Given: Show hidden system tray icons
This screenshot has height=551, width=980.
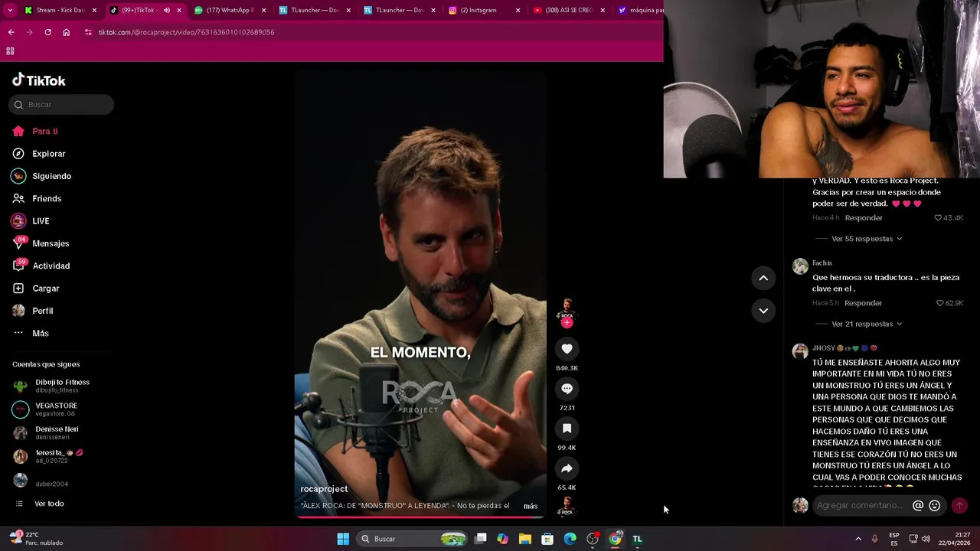Looking at the screenshot, I should tap(857, 539).
